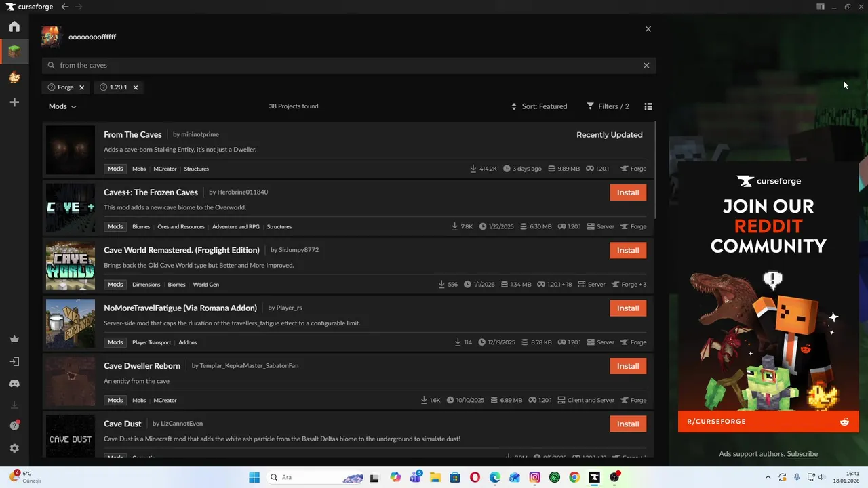Focus the mod search field

[x=349, y=66]
